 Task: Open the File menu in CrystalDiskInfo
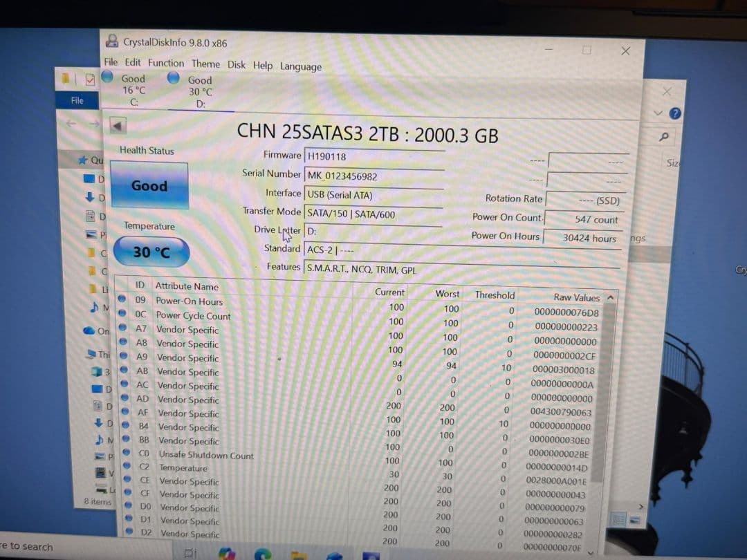tap(111, 62)
